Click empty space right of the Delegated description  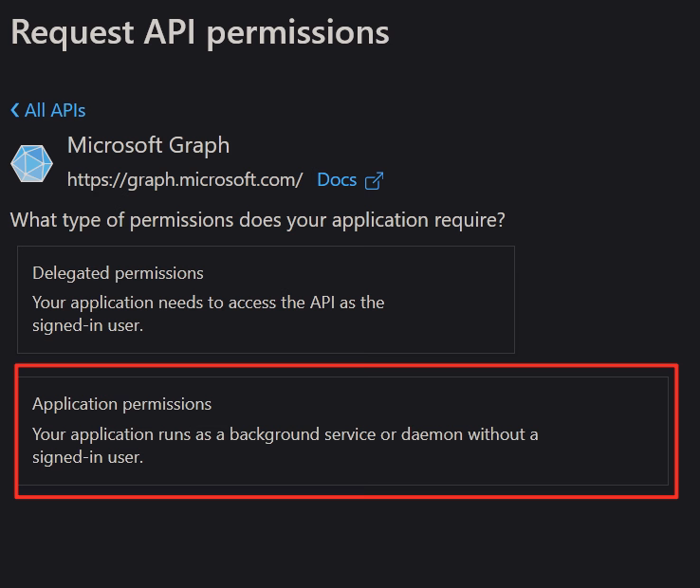tap(449, 313)
